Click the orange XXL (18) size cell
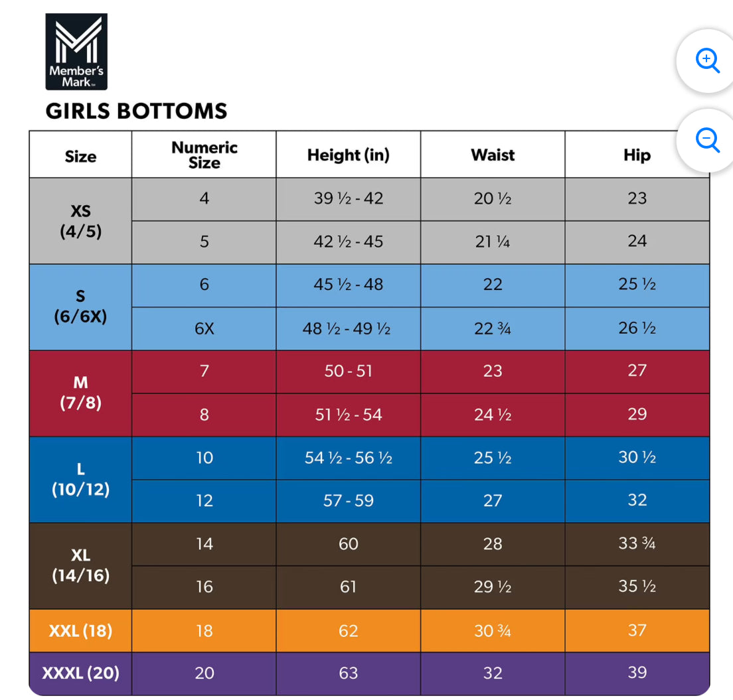 pyautogui.click(x=80, y=630)
